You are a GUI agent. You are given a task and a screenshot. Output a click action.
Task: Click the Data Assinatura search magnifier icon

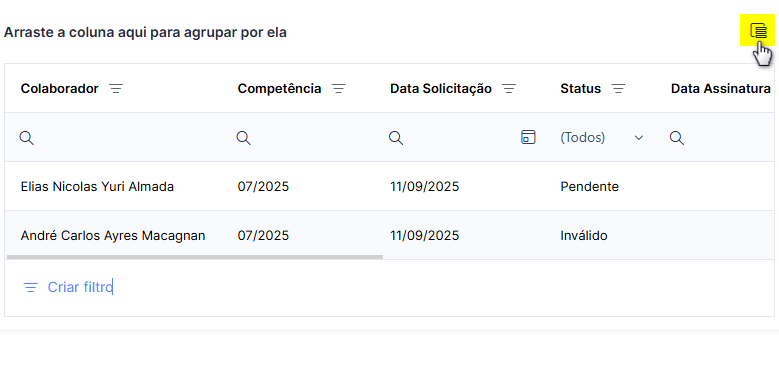677,138
